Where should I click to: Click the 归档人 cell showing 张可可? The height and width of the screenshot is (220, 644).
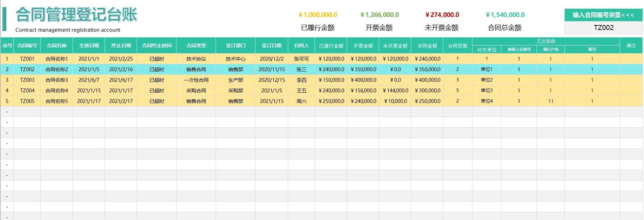(301, 59)
